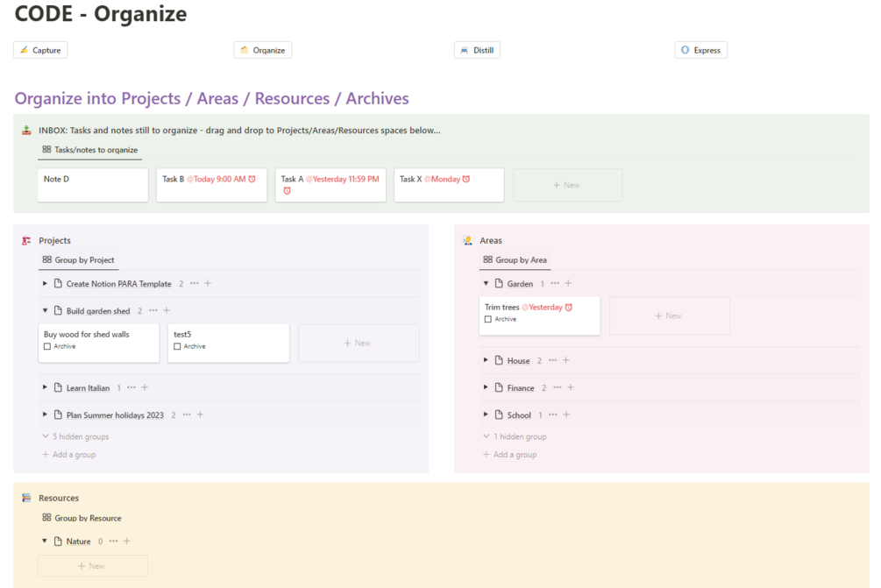This screenshot has height=588, width=881.
Task: Open the Capture page link
Action: (40, 51)
